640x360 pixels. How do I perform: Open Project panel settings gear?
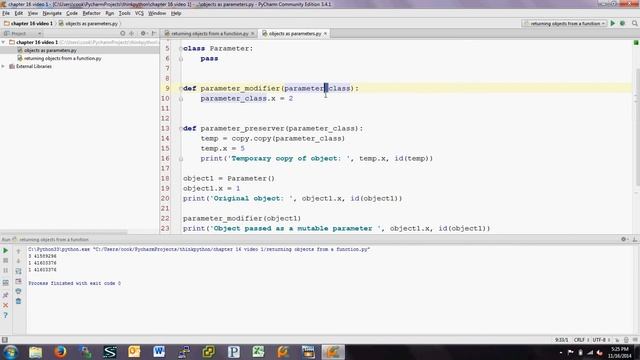pos(143,33)
